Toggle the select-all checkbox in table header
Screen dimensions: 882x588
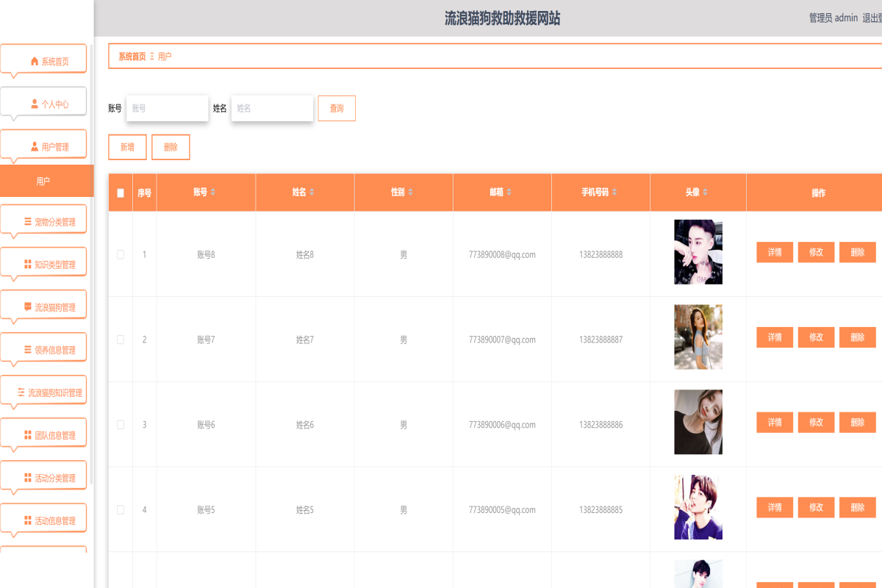tap(121, 193)
